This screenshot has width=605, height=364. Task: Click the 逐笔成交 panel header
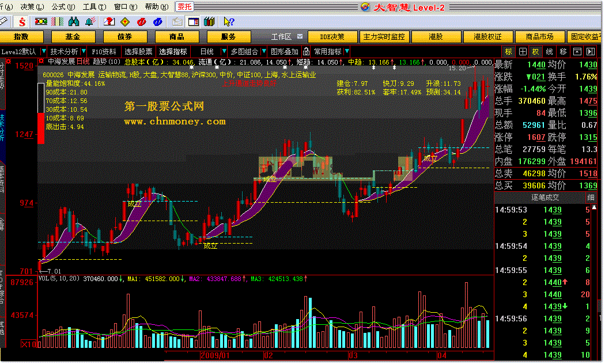click(x=545, y=198)
